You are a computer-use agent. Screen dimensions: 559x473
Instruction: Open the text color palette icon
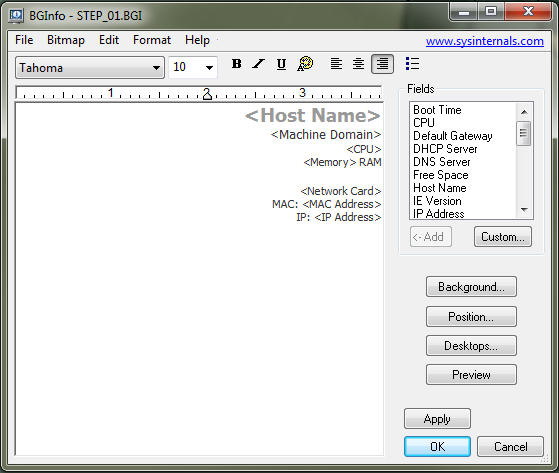[305, 64]
